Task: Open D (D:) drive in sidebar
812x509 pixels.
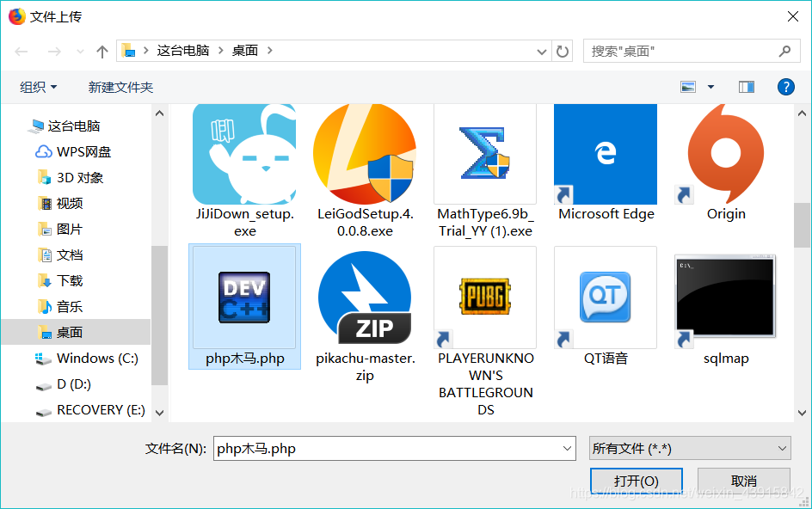Action: [x=76, y=384]
